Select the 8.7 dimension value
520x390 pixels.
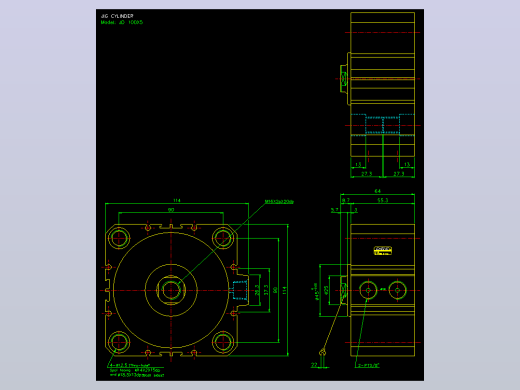[x=346, y=200]
